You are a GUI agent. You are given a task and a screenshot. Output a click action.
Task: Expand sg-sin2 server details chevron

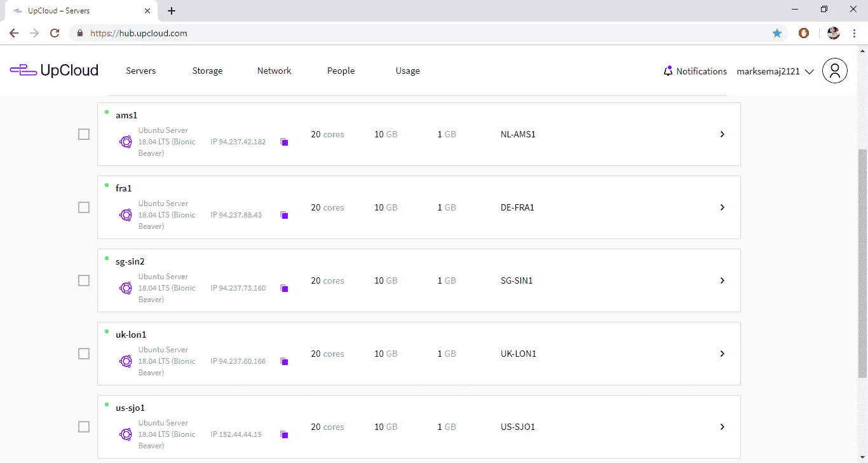[x=722, y=280]
